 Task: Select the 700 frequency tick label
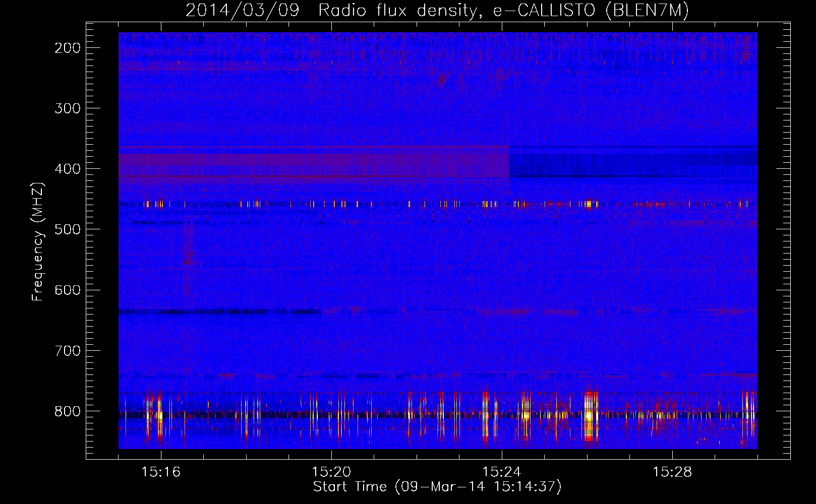coord(67,350)
